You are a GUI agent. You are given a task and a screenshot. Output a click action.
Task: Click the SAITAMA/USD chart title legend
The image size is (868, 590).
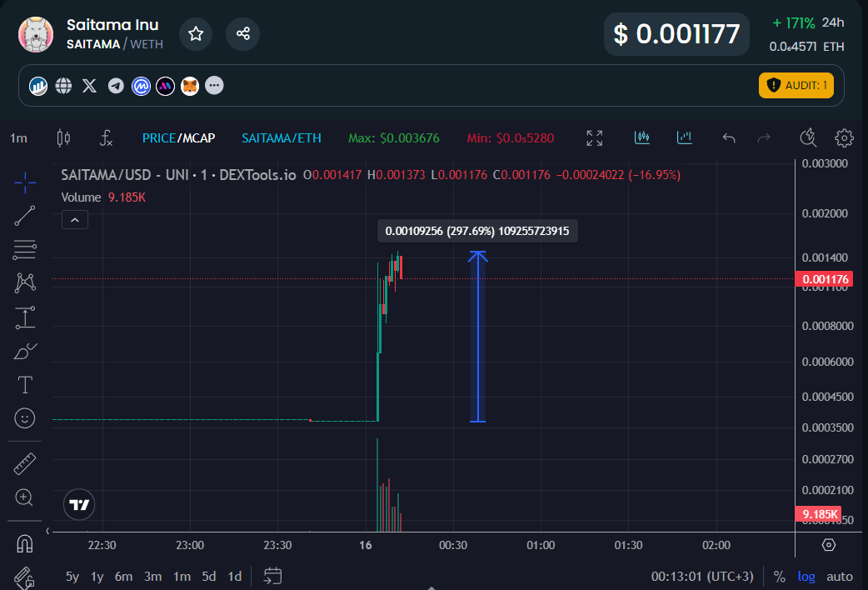[x=178, y=175]
